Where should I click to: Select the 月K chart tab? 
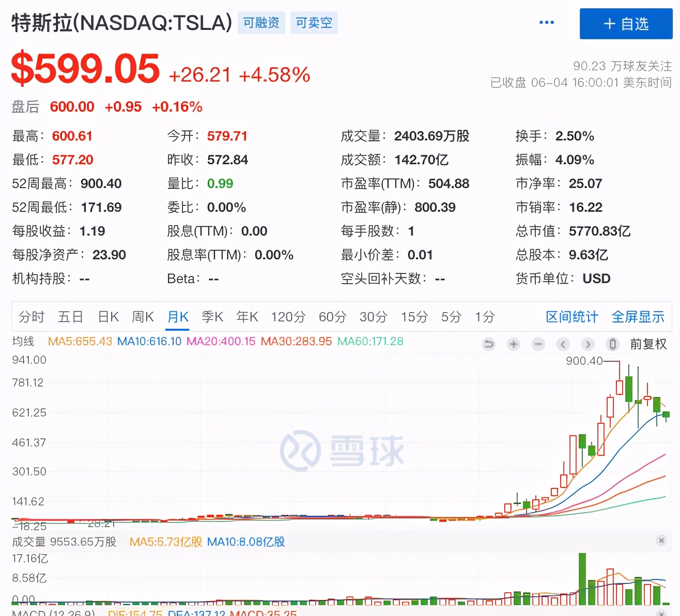[178, 317]
